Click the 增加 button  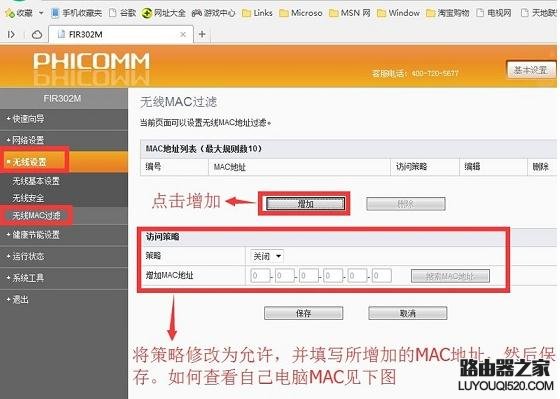pyautogui.click(x=305, y=204)
